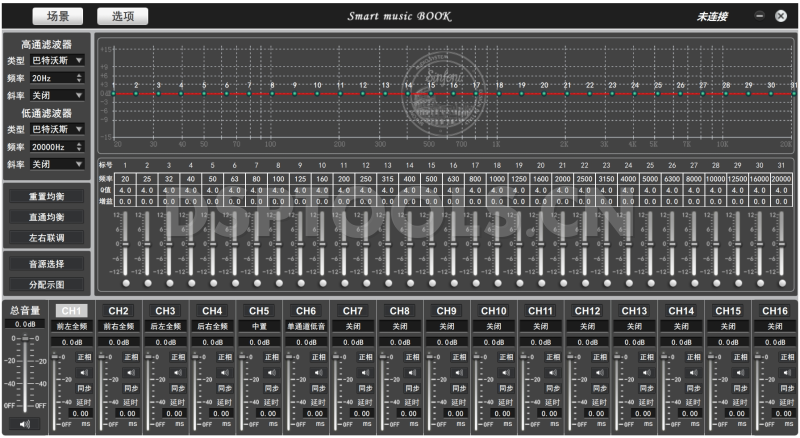Mute channel CH2 with its speaker icon

(x=131, y=371)
